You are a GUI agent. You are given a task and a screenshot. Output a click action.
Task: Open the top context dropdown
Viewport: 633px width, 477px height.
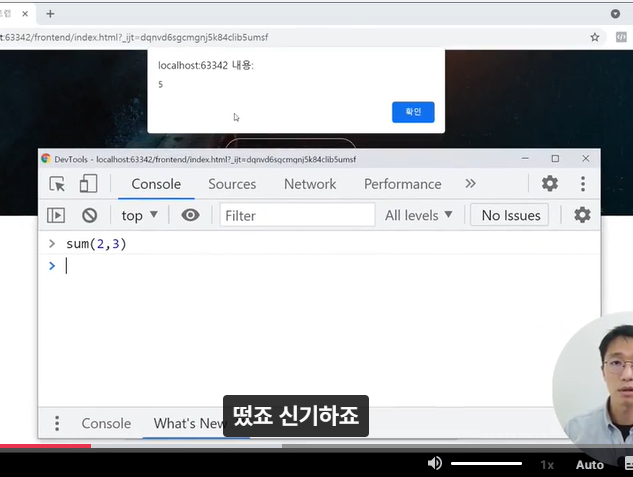tap(139, 215)
